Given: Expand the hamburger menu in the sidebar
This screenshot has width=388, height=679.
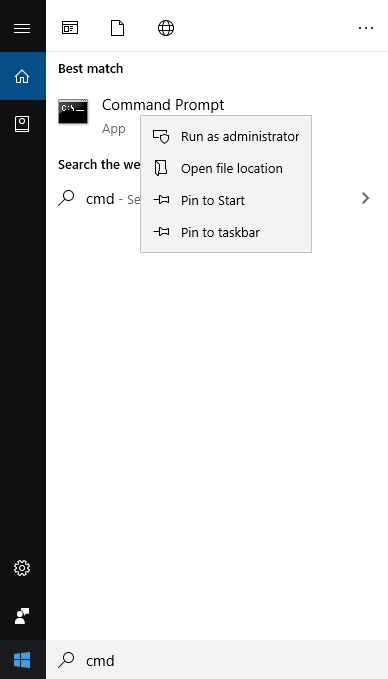Looking at the screenshot, I should 22,29.
